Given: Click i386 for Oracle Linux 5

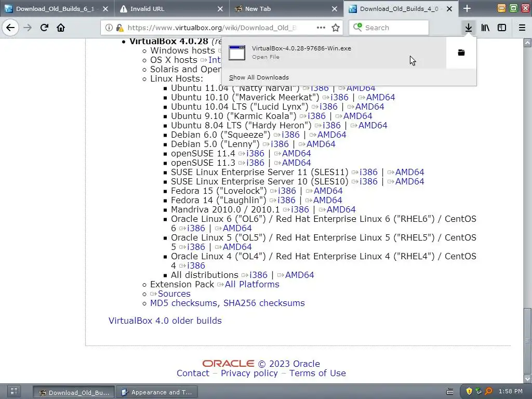Looking at the screenshot, I should (196, 247).
